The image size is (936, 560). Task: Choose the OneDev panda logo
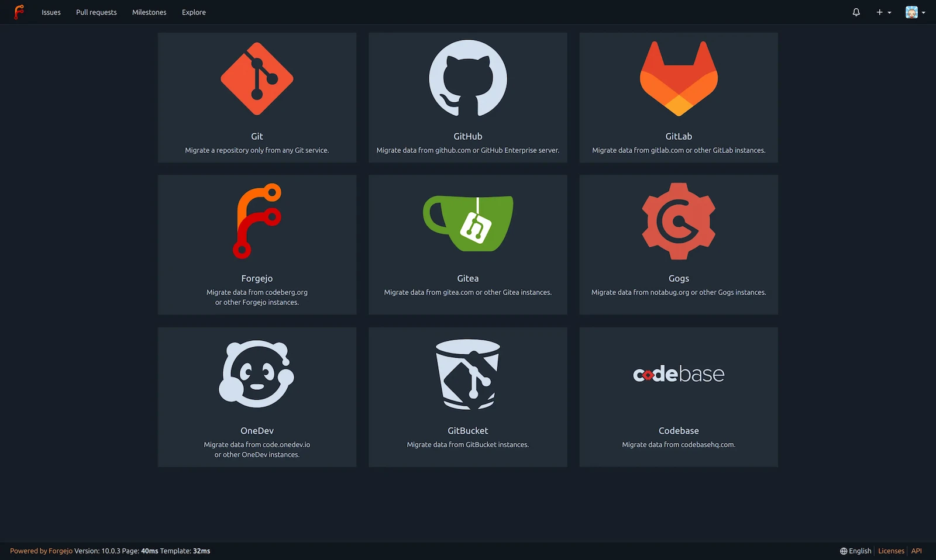[x=257, y=374]
